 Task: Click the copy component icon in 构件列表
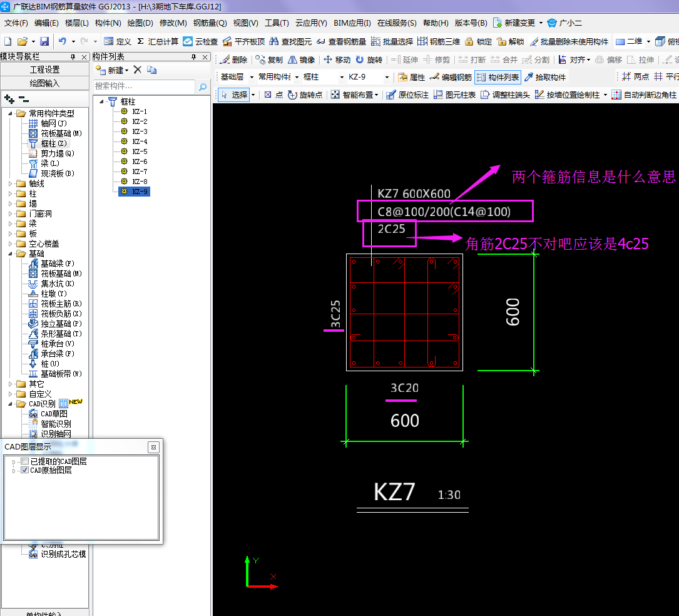[x=151, y=69]
